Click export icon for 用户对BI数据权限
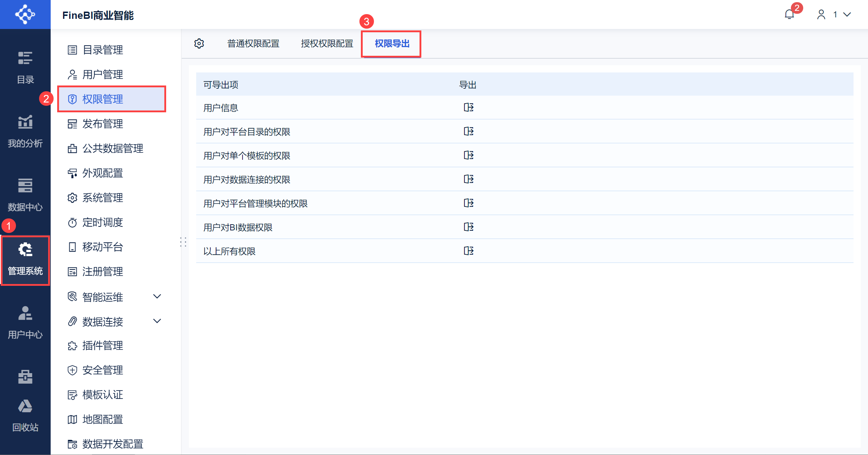This screenshot has height=455, width=868. (x=468, y=227)
